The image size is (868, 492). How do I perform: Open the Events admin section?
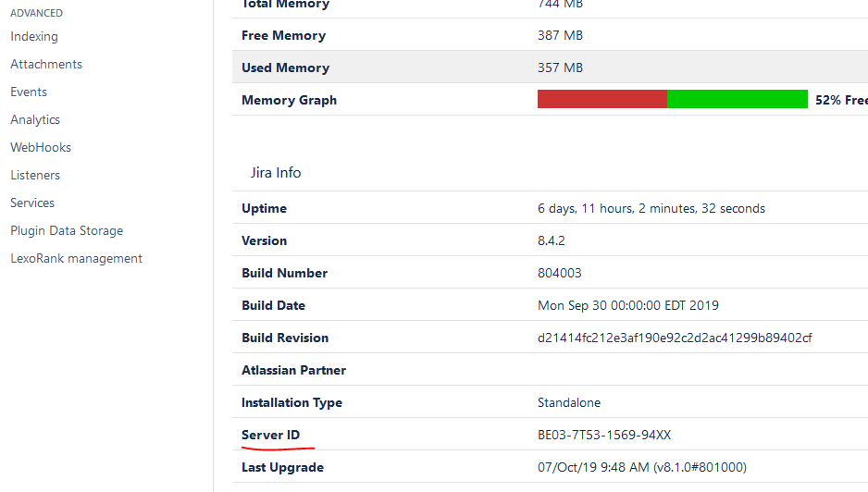pos(29,92)
